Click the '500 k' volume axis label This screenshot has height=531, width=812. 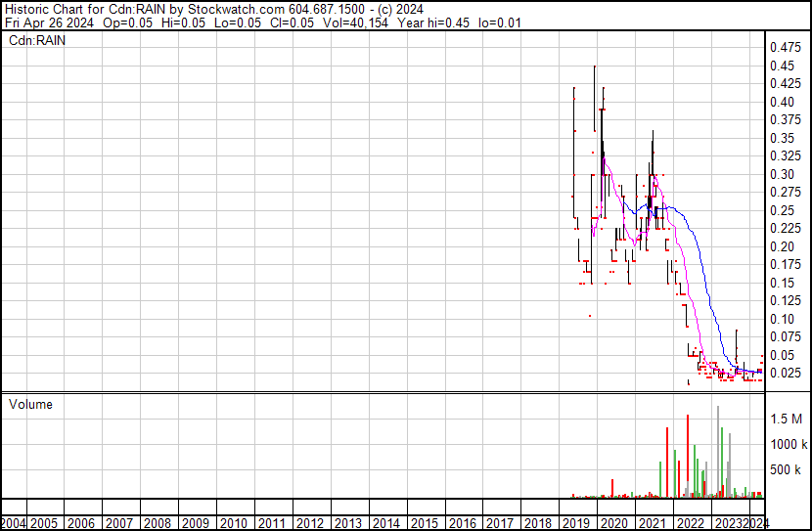785,469
